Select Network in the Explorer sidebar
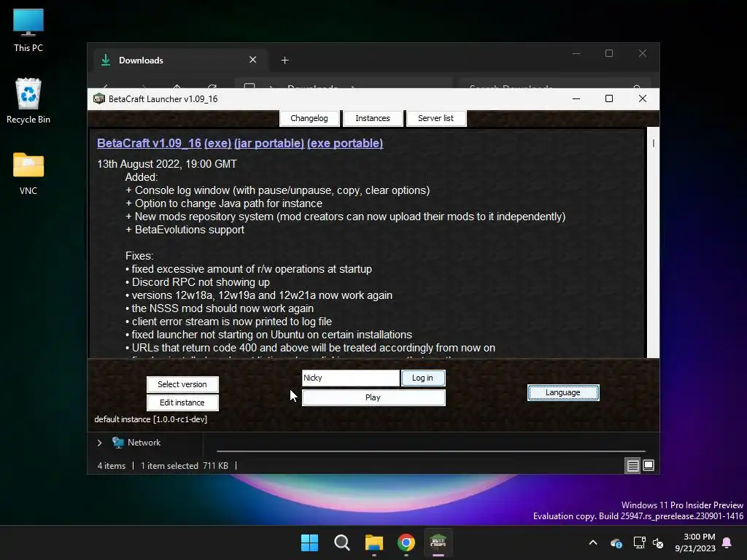This screenshot has height=560, width=747. coord(144,443)
